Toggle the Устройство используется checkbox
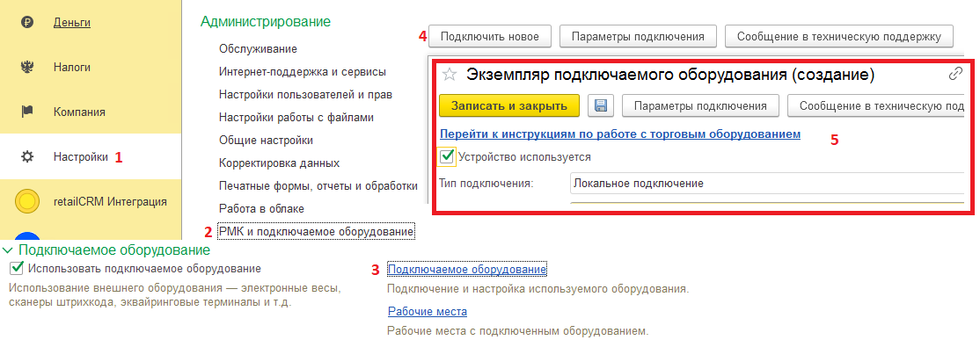Image resolution: width=980 pixels, height=340 pixels. point(447,157)
